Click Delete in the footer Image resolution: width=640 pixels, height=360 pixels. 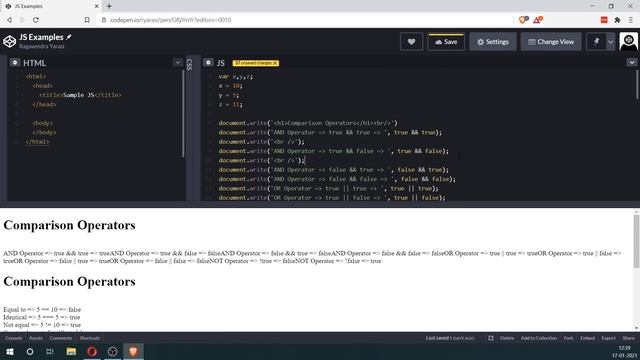(507, 338)
